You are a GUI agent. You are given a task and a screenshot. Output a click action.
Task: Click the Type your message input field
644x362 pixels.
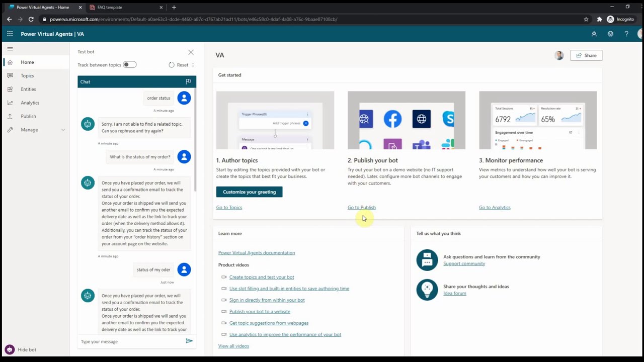[132, 341]
